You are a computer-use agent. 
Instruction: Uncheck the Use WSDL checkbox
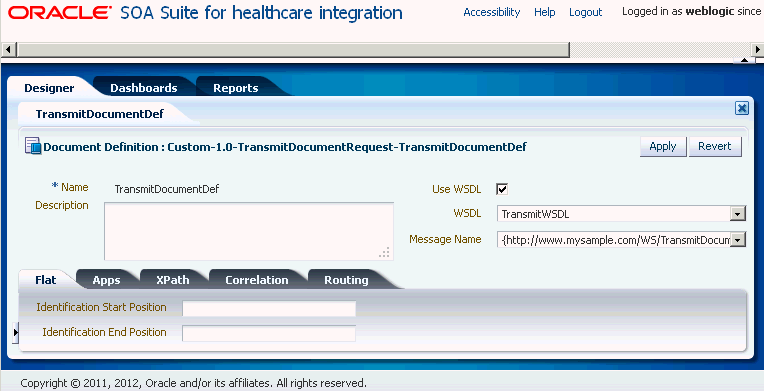[x=502, y=189]
